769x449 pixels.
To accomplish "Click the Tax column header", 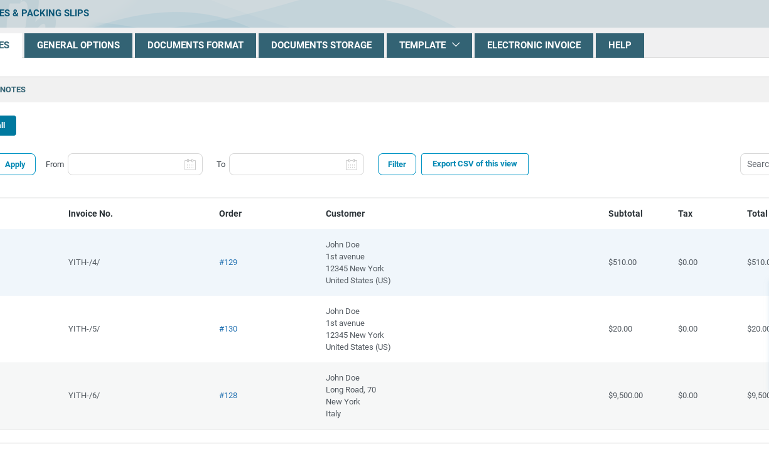I will (685, 214).
